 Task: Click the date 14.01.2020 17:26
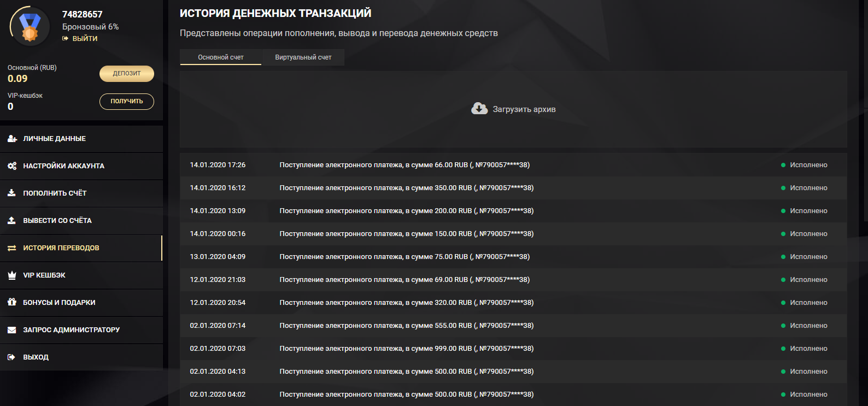click(218, 165)
